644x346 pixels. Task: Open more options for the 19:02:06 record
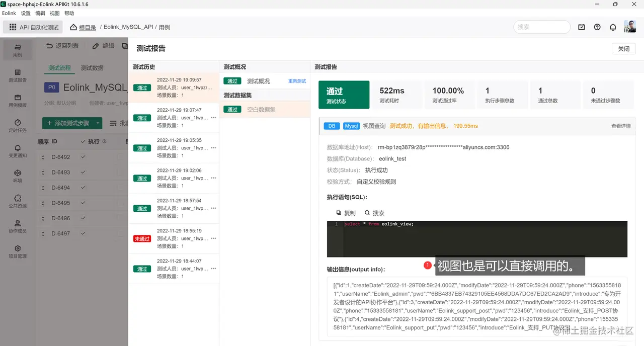point(213,178)
